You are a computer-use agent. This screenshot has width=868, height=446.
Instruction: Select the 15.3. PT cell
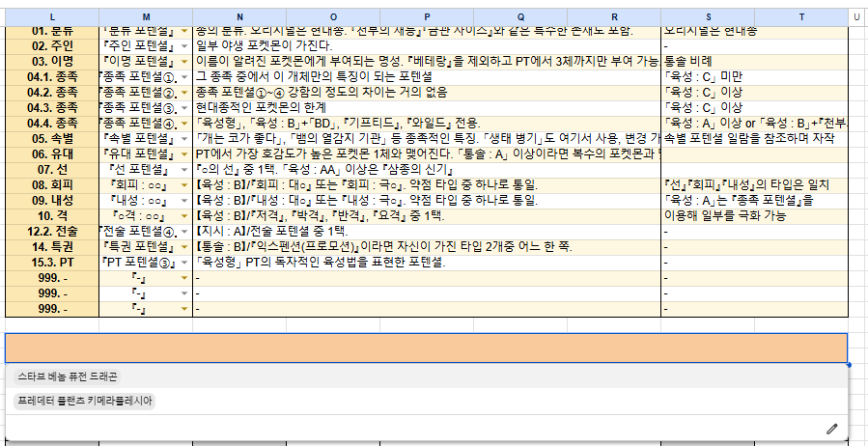tap(52, 263)
